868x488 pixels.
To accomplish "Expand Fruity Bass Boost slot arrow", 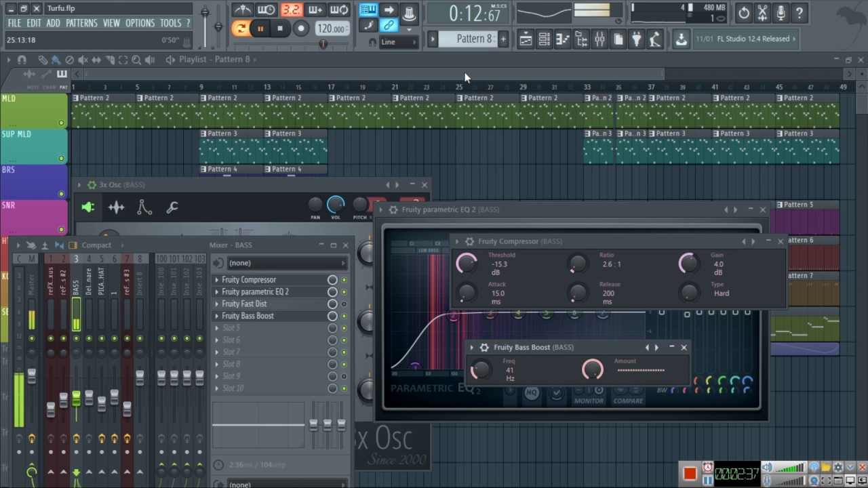I will pyautogui.click(x=217, y=317).
